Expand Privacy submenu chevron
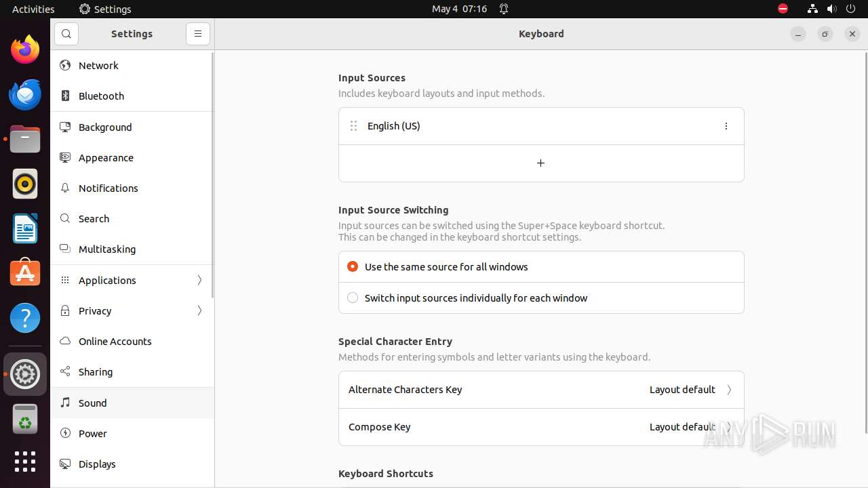Image resolution: width=868 pixels, height=488 pixels. tap(199, 310)
